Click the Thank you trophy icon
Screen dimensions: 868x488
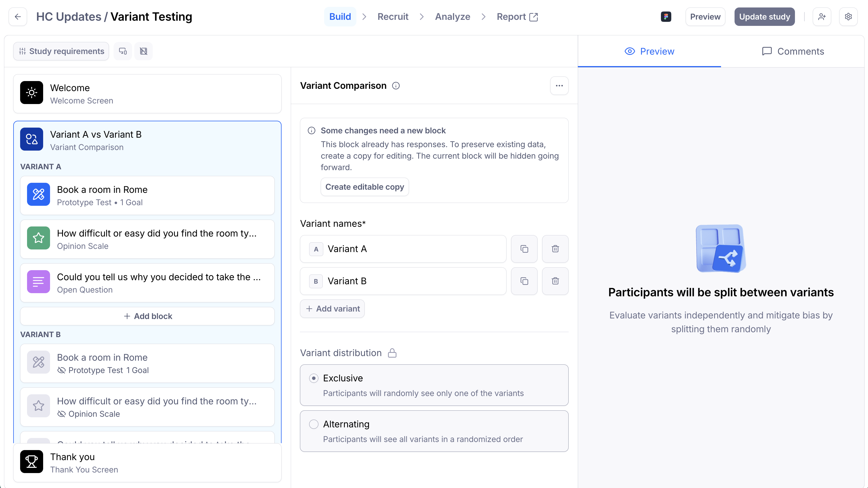(32, 462)
